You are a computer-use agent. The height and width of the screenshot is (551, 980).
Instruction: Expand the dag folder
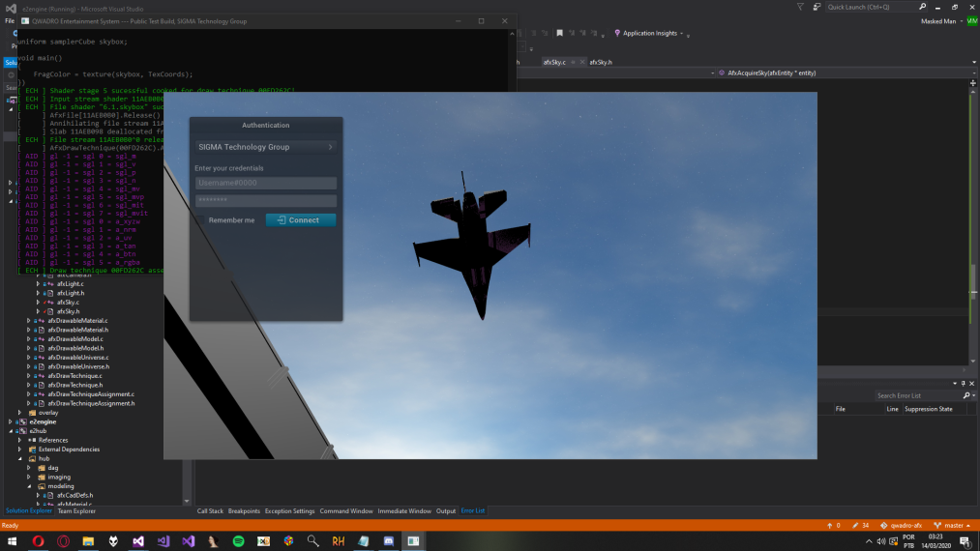[29, 468]
